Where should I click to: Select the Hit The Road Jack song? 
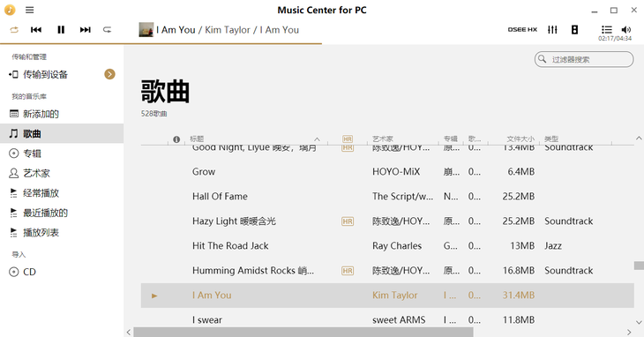387,246
